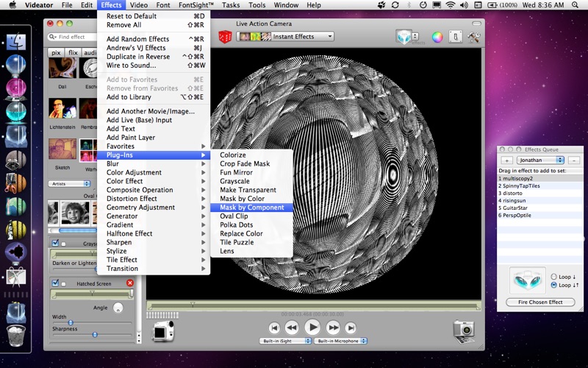Screen dimensions: 588x368
Task: Click the sync arrows icon in menu bar
Action: pyautogui.click(x=395, y=5)
